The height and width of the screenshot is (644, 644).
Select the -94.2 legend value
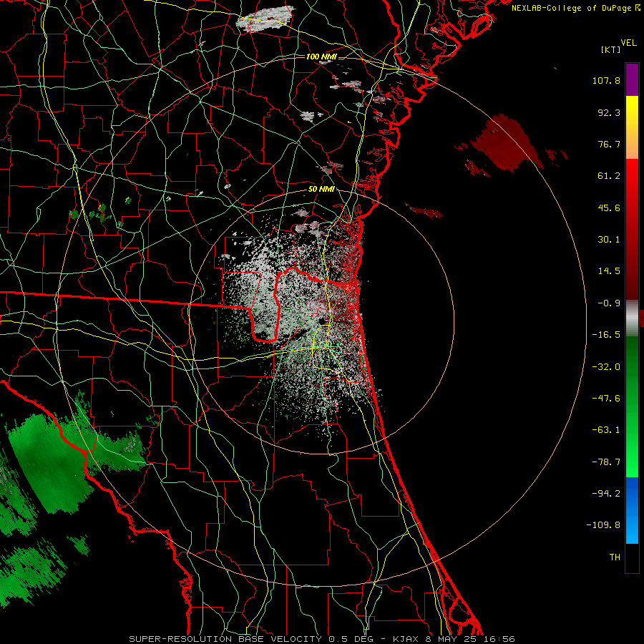coord(606,493)
